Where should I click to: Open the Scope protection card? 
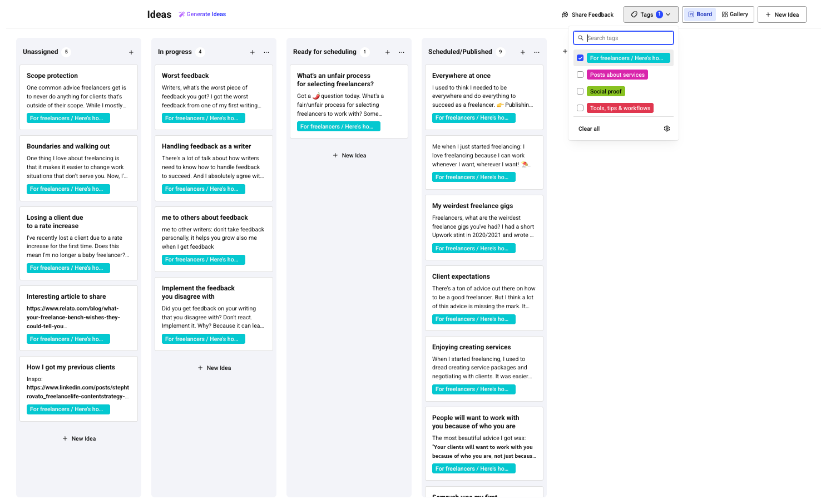point(78,97)
